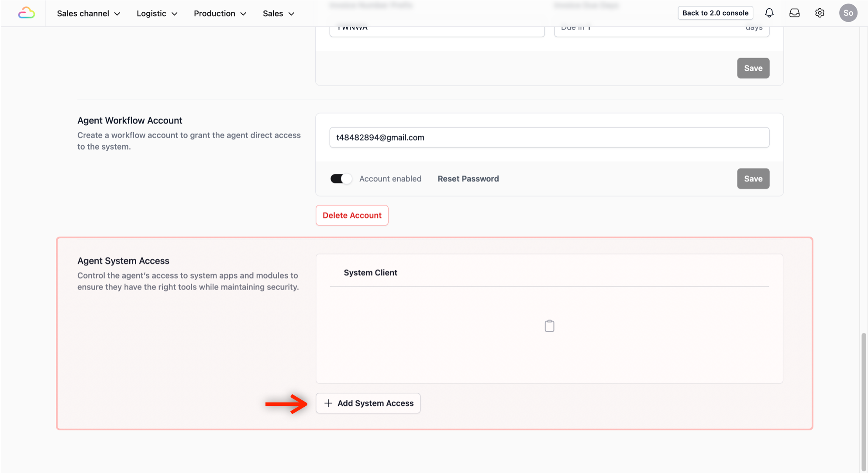
Task: Expand the Production menu chevron
Action: (x=243, y=14)
